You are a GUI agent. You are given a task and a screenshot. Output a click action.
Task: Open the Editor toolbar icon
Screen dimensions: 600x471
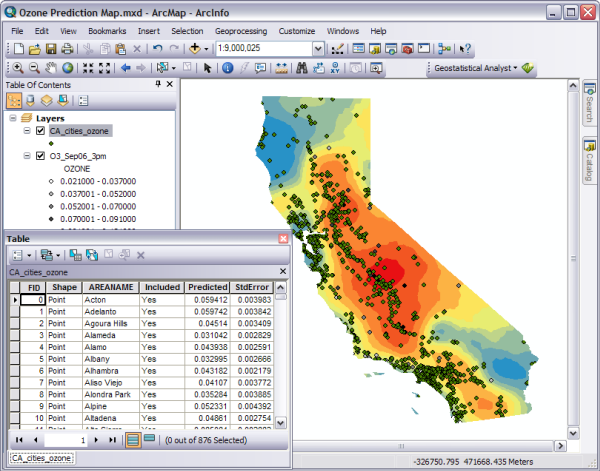(x=337, y=49)
